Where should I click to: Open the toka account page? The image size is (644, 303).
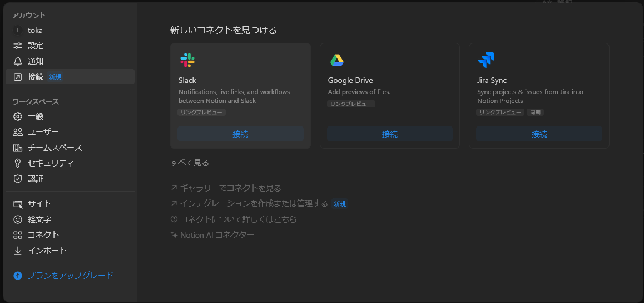point(70,31)
